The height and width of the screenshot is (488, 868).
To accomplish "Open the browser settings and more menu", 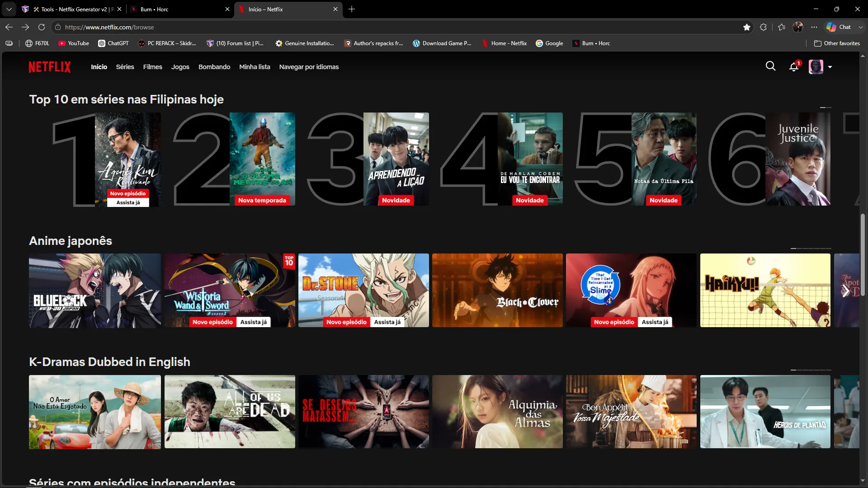I will tap(814, 27).
